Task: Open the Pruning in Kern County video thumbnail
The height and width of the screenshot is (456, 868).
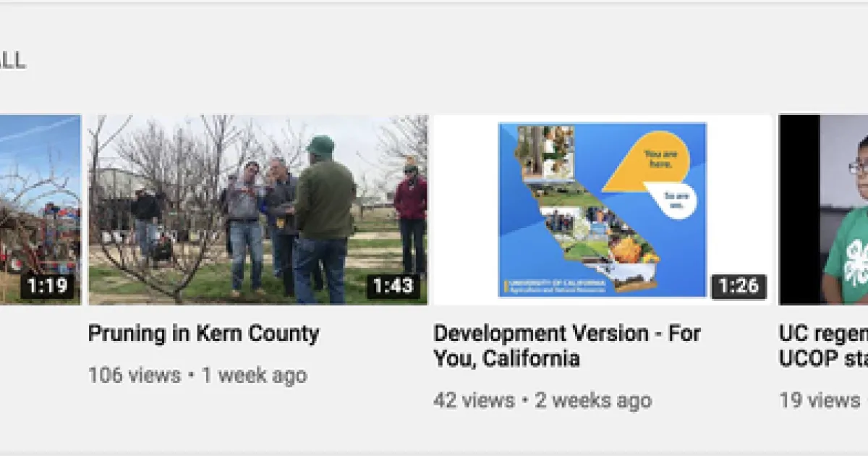Action: [x=258, y=209]
